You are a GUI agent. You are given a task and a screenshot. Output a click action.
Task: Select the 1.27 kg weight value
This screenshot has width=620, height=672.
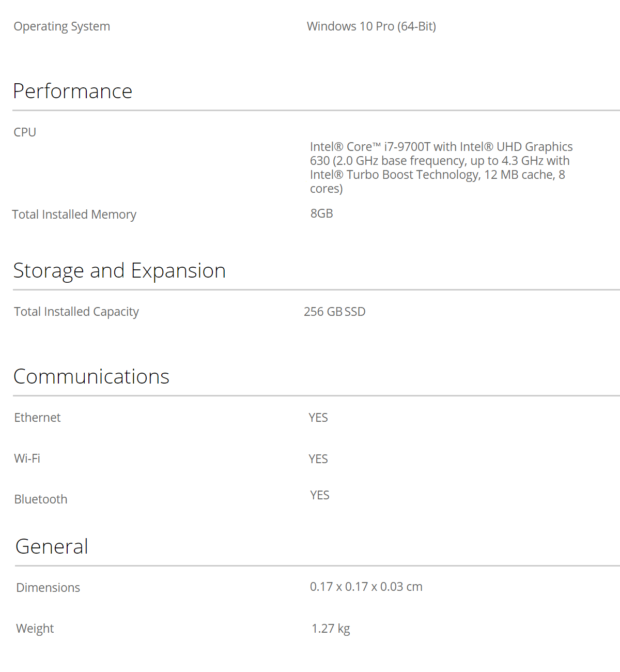(x=331, y=629)
